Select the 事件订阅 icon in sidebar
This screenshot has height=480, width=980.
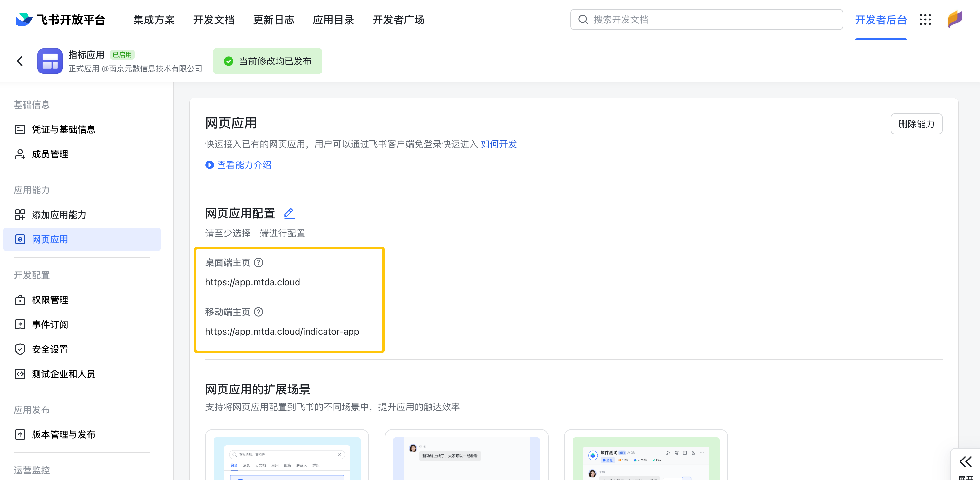20,325
